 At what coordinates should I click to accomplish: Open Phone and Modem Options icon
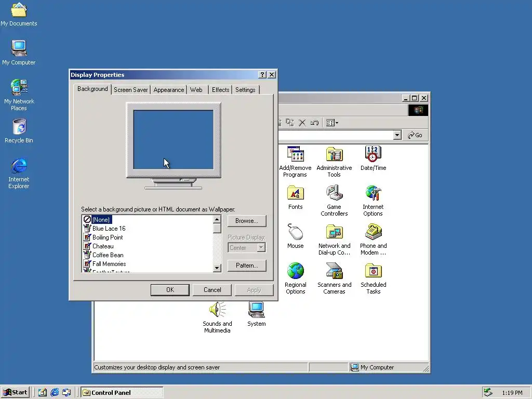[x=373, y=232]
